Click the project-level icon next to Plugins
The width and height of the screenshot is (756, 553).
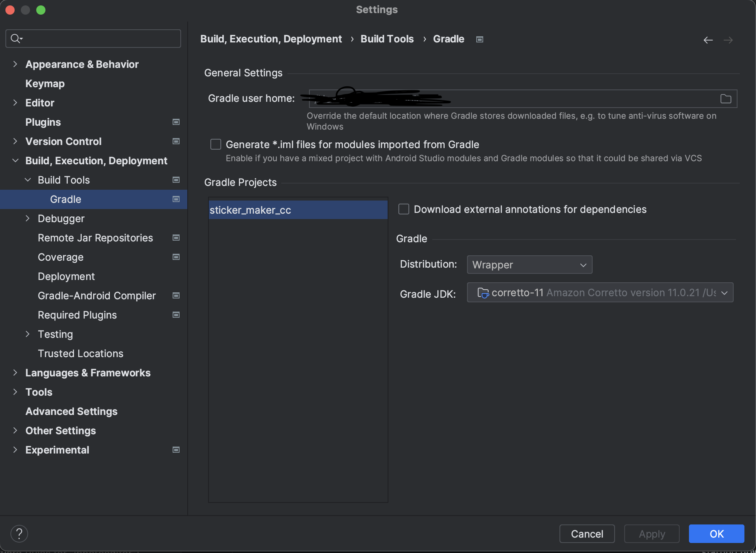(176, 122)
